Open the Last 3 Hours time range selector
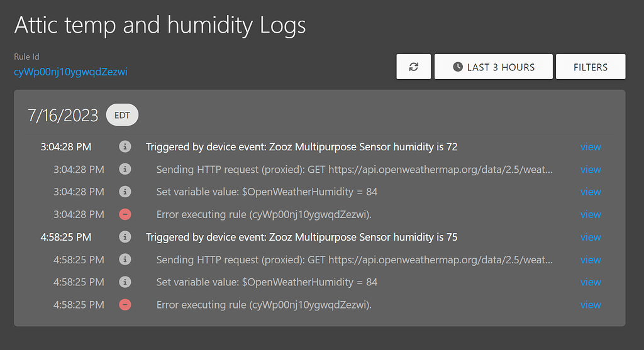This screenshot has width=644, height=350. pyautogui.click(x=493, y=67)
